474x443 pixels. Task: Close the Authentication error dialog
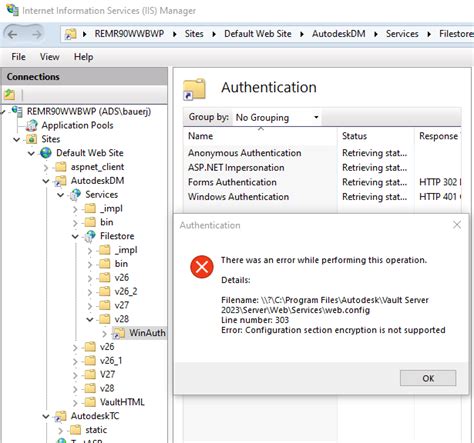pos(457,225)
